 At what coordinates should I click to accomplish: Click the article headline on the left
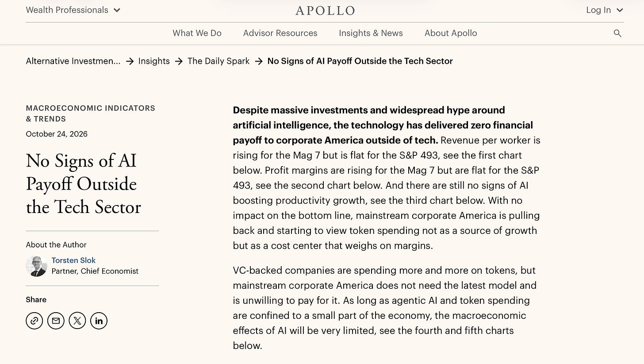(x=83, y=184)
